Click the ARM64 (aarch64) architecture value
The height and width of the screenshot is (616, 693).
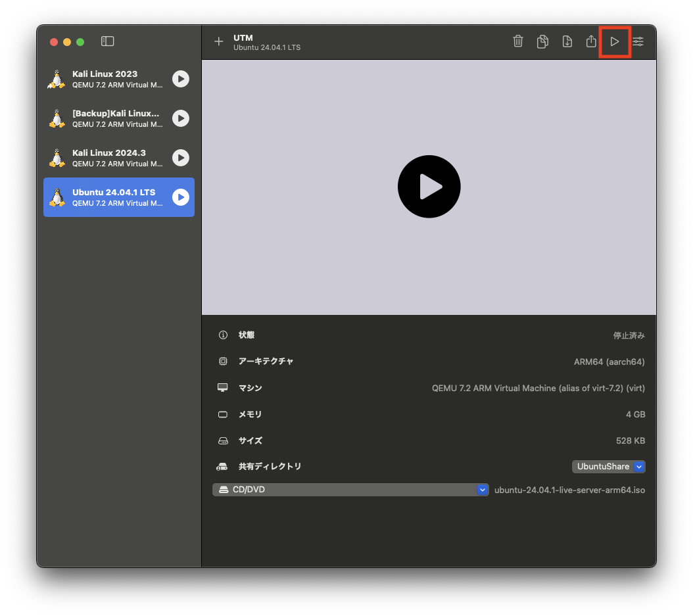click(x=609, y=362)
